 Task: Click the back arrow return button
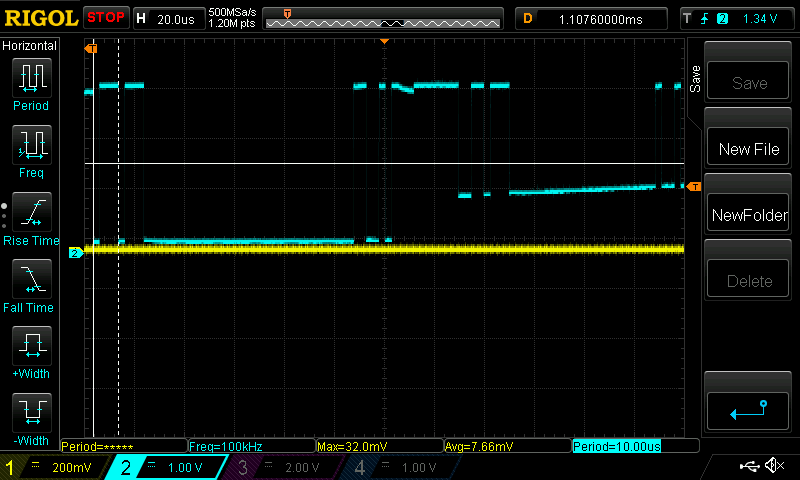748,411
